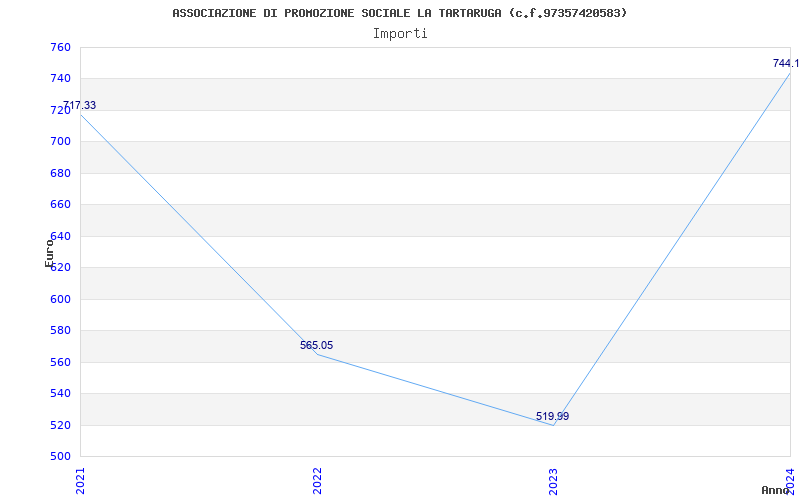The image size is (800, 500).
Task: Click the 519.99 data label
Action: [553, 416]
